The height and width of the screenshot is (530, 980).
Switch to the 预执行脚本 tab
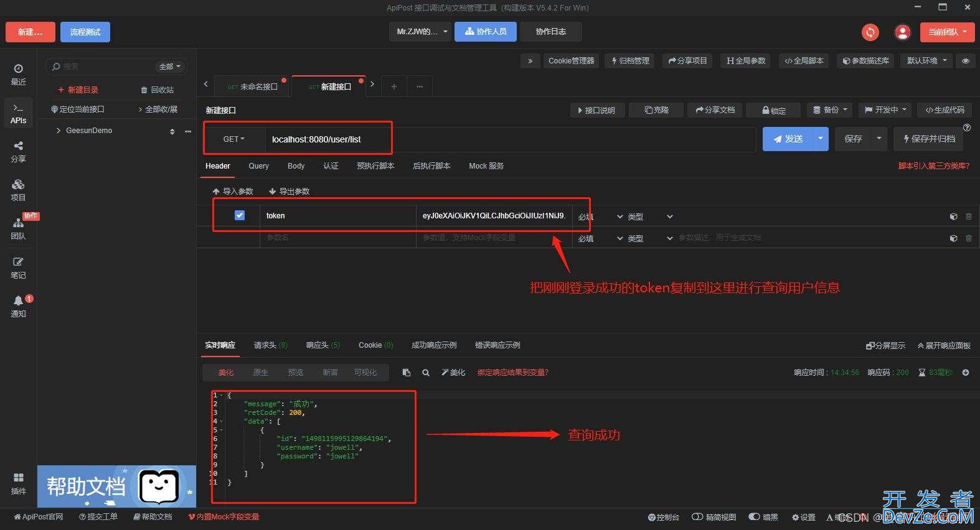point(375,166)
